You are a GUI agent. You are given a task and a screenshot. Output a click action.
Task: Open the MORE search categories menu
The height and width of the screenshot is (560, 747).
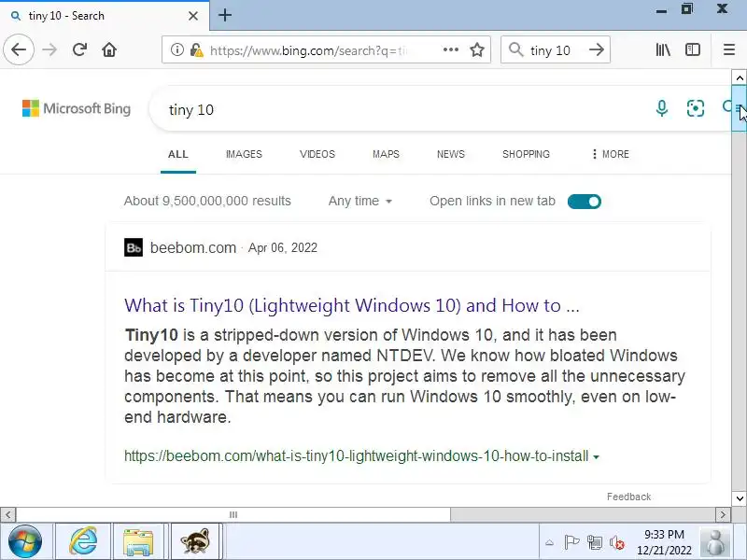(x=610, y=154)
